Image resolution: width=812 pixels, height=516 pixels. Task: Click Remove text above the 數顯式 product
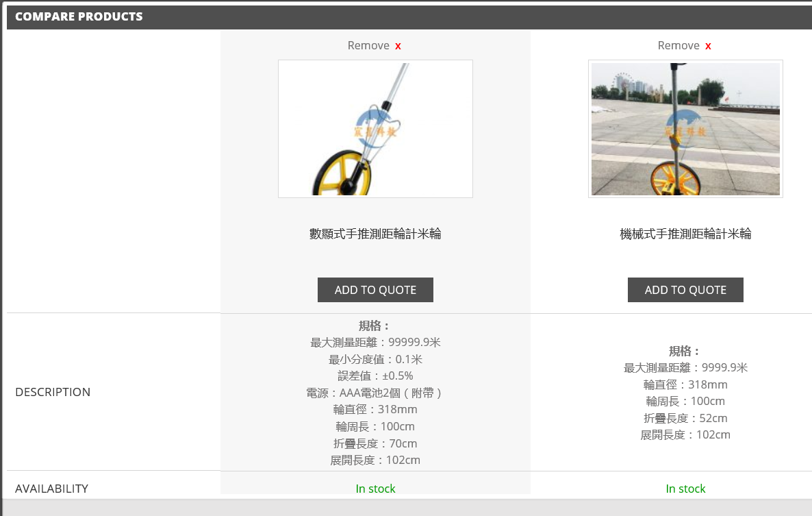point(368,46)
